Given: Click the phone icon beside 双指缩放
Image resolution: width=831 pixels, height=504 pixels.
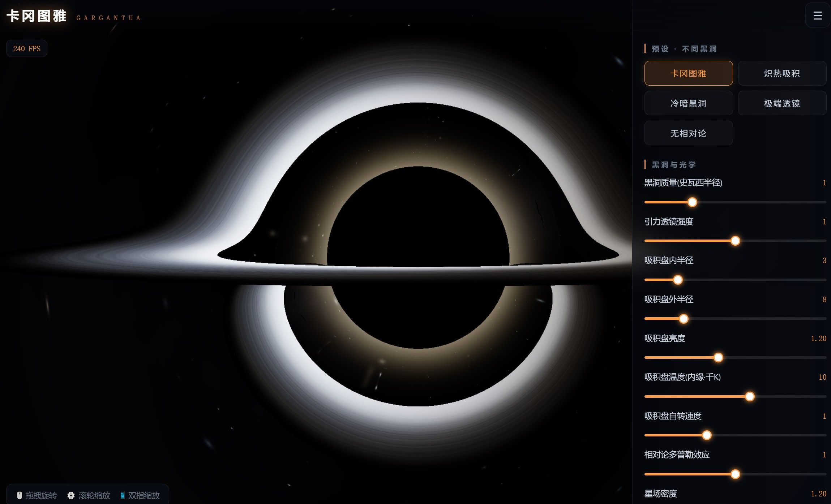Looking at the screenshot, I should (123, 495).
